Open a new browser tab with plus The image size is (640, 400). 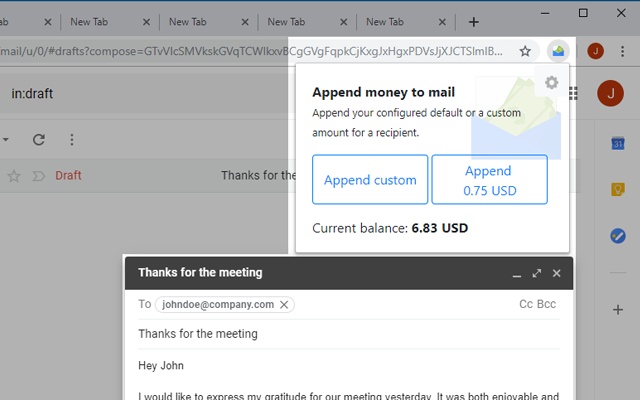click(x=473, y=21)
